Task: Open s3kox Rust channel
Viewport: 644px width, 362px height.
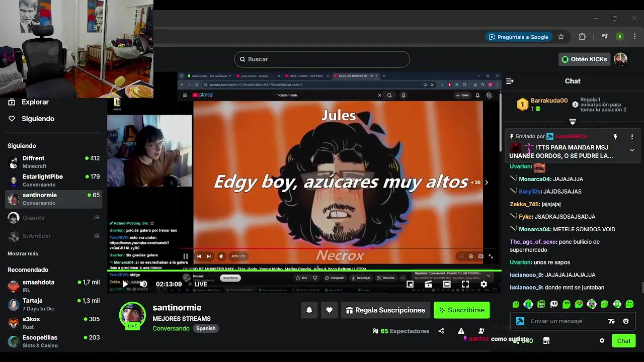Action: coord(54,323)
